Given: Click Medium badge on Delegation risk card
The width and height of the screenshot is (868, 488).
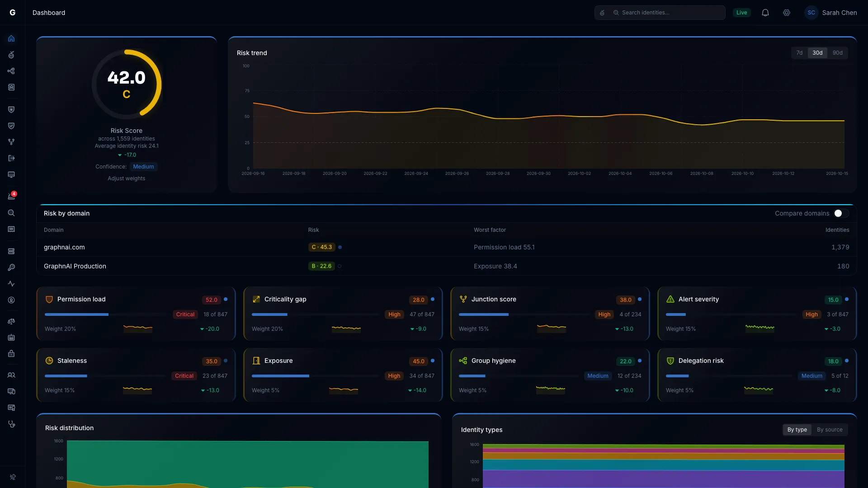Looking at the screenshot, I should point(812,376).
